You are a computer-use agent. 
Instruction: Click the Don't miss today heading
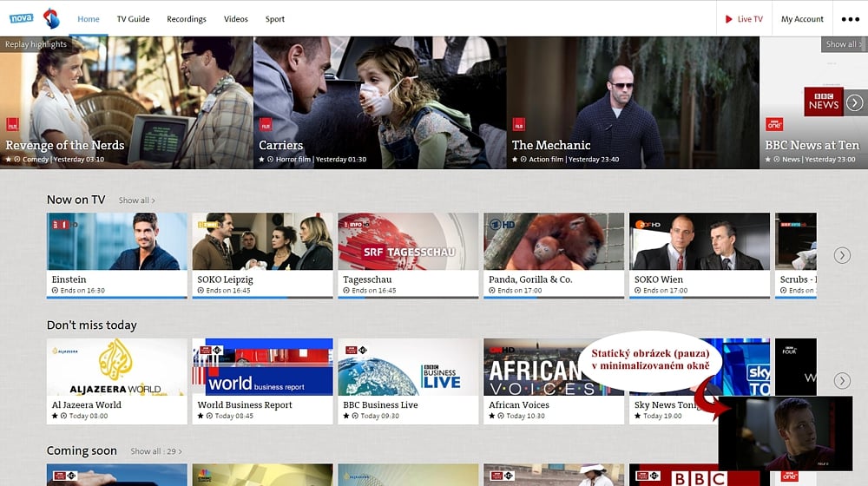(91, 325)
